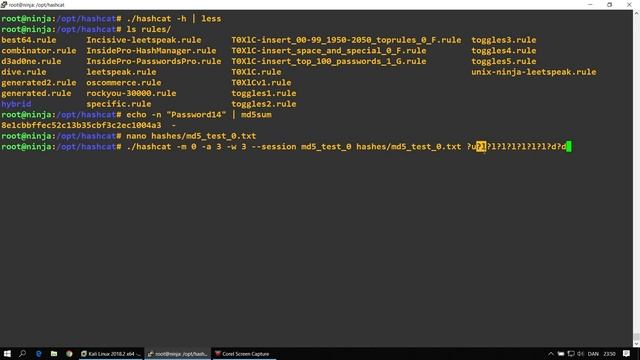Open File Explorer from taskbar
The height and width of the screenshot is (360, 640).
[54, 353]
